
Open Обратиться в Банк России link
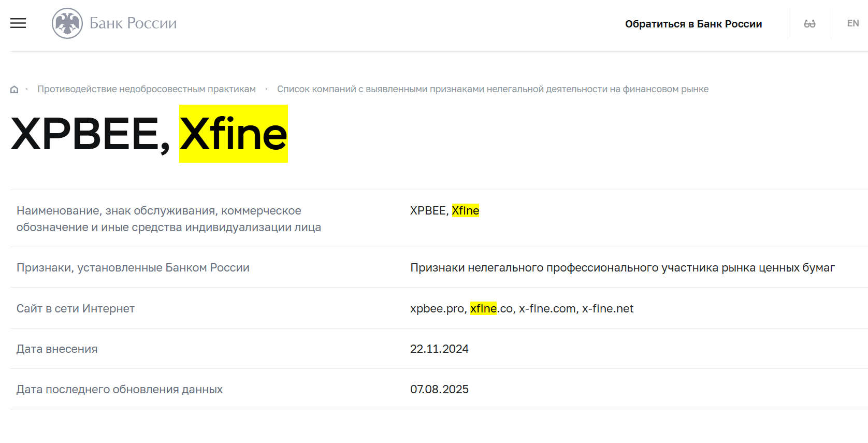coord(693,24)
